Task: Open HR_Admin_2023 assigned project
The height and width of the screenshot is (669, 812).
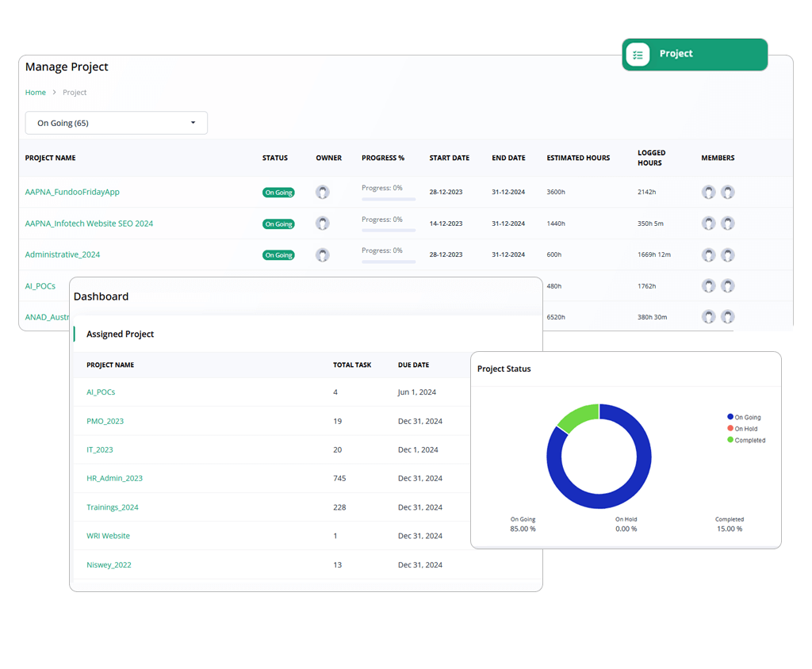Action: [114, 478]
